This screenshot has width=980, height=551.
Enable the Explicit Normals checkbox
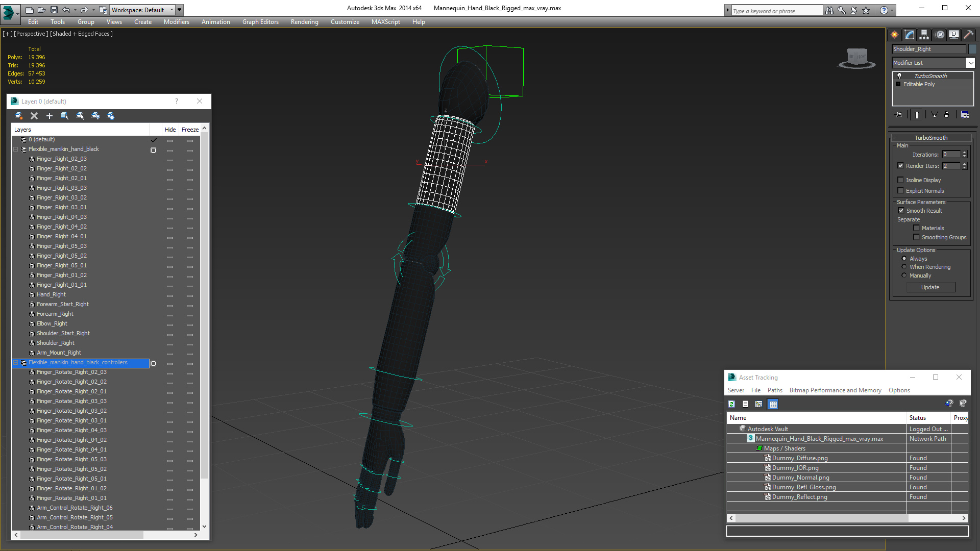[x=901, y=191]
